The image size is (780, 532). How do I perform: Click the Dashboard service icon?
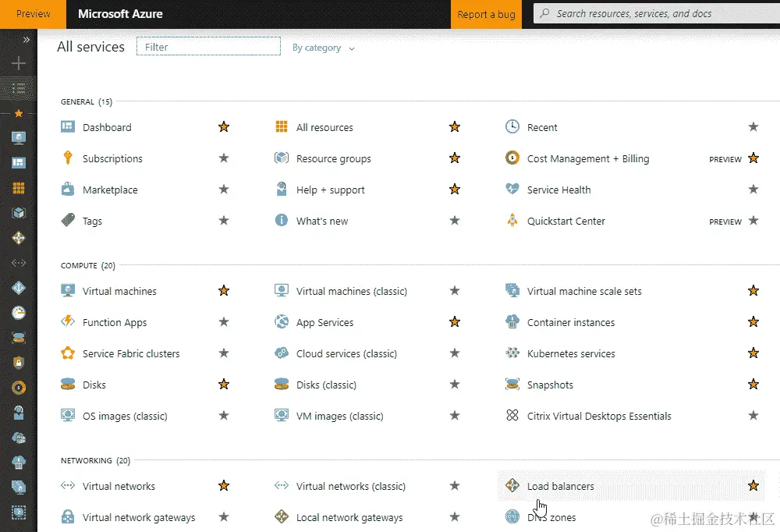(x=68, y=126)
